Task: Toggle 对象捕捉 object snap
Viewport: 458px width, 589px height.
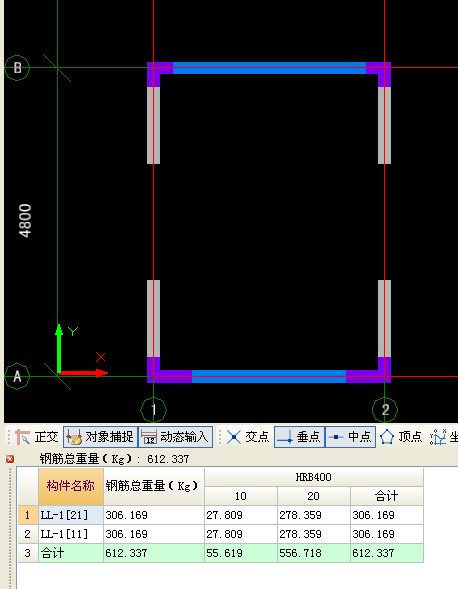Action: 100,437
